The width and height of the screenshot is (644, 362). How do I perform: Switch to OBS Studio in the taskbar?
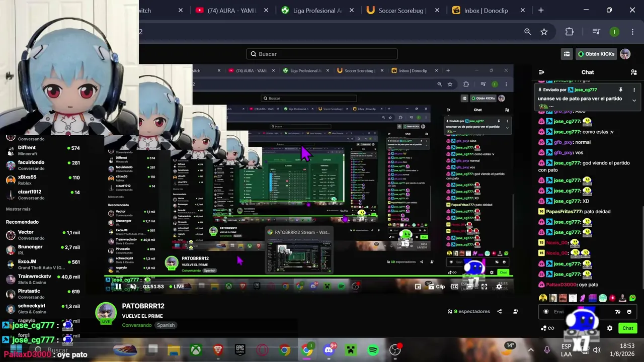pyautogui.click(x=395, y=350)
